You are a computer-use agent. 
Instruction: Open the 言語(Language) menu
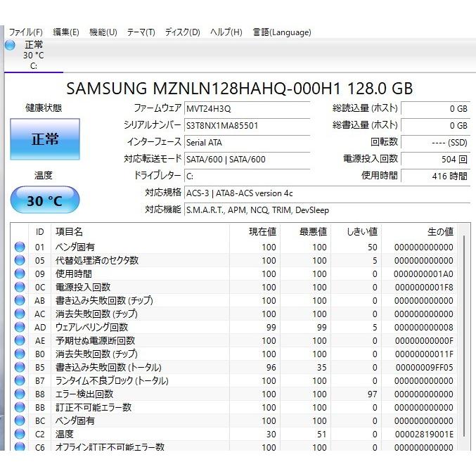(x=282, y=32)
